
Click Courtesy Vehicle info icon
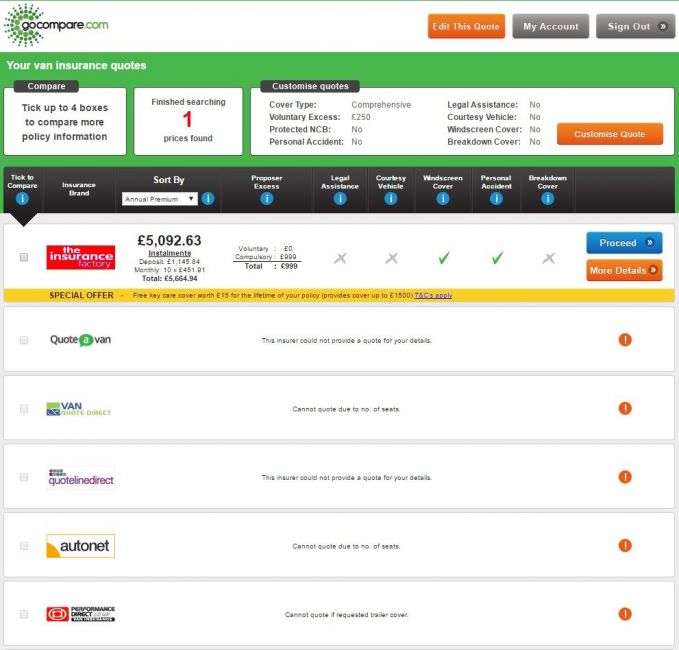(391, 199)
